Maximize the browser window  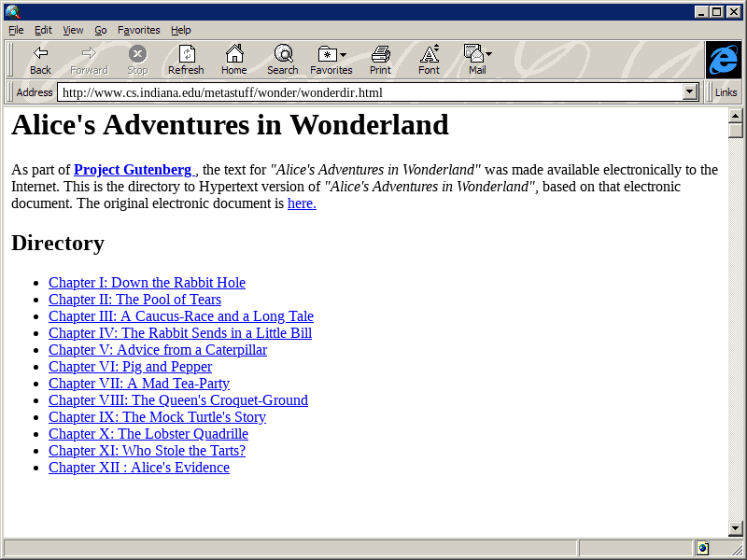(x=716, y=12)
